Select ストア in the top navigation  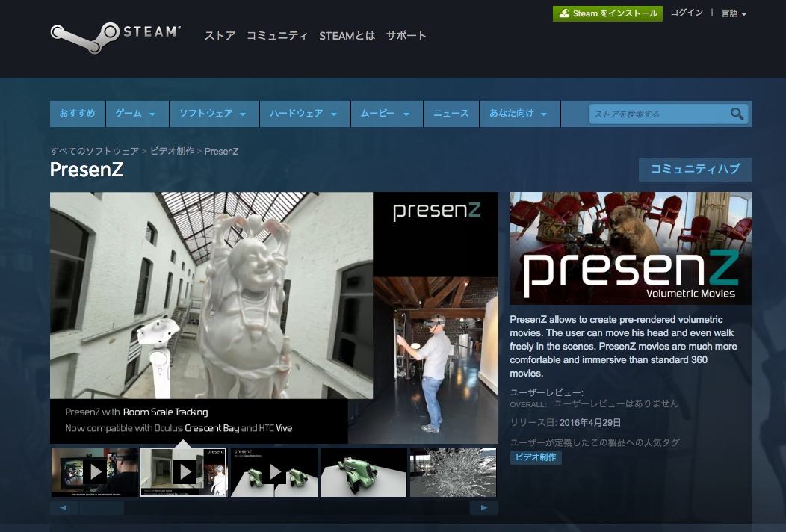(x=220, y=35)
